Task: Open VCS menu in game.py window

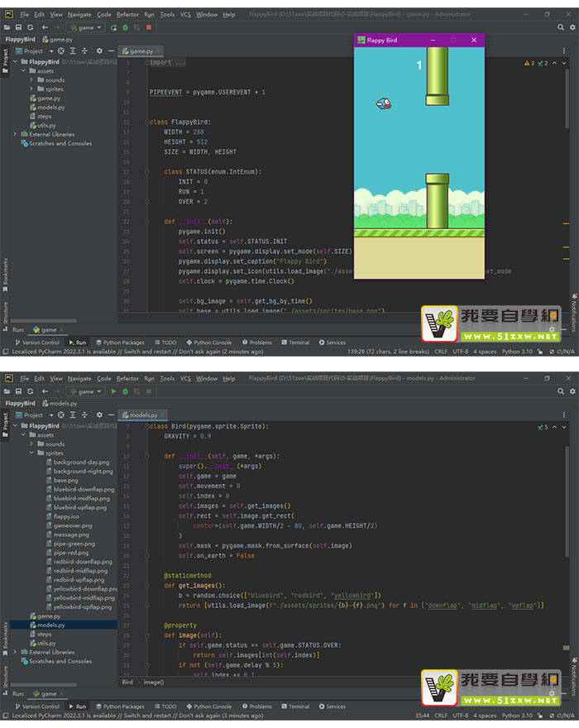Action: 185,14
